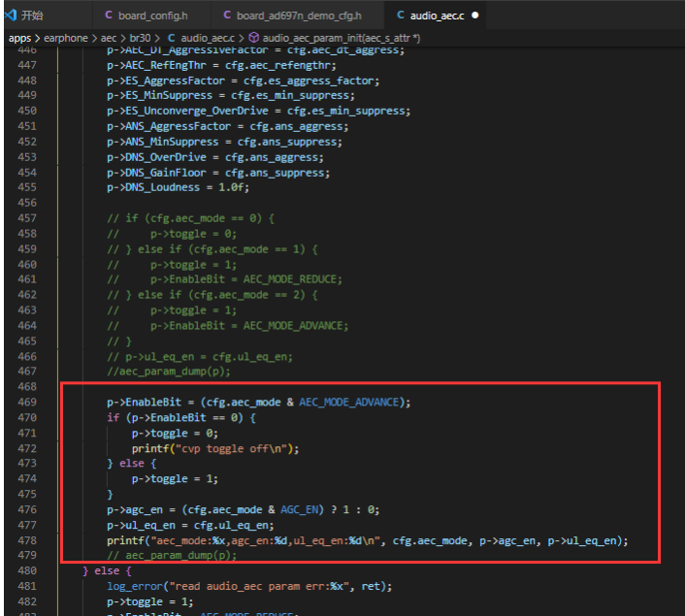Click the C file icon on the audio_aec.c tab

[400, 16]
